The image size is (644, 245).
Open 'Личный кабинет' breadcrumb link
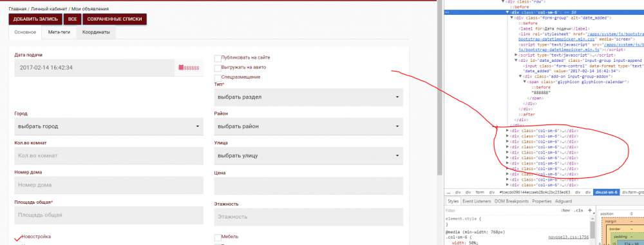(x=48, y=8)
